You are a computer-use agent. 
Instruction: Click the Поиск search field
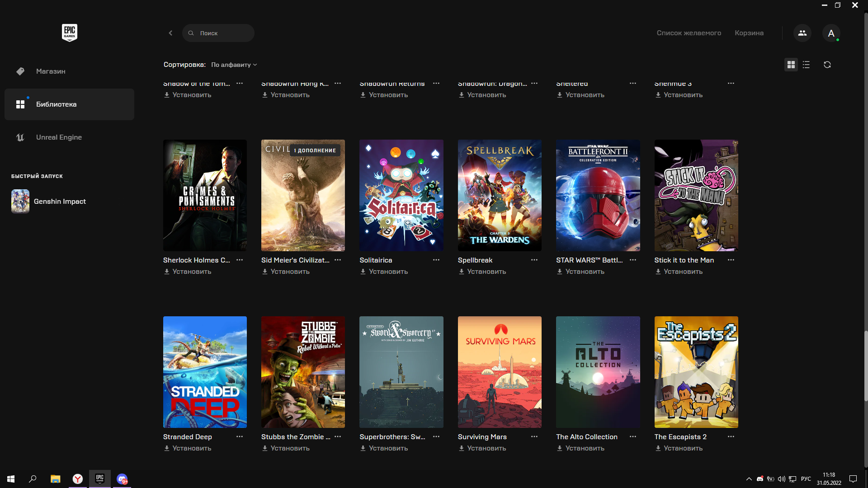point(218,33)
